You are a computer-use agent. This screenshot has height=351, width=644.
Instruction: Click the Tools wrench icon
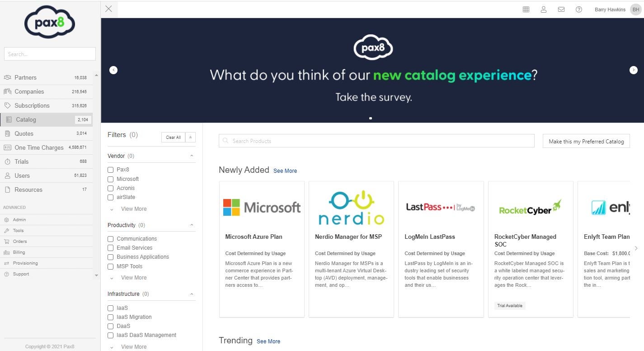(x=7, y=231)
